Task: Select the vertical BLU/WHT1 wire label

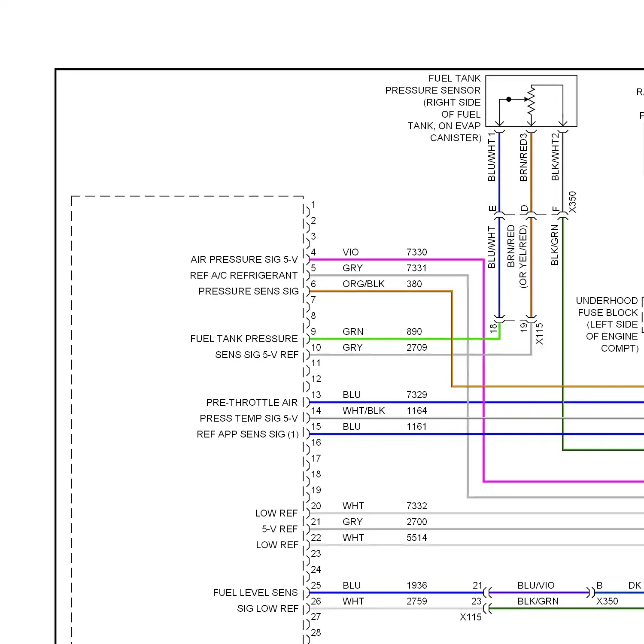Action: (x=492, y=157)
